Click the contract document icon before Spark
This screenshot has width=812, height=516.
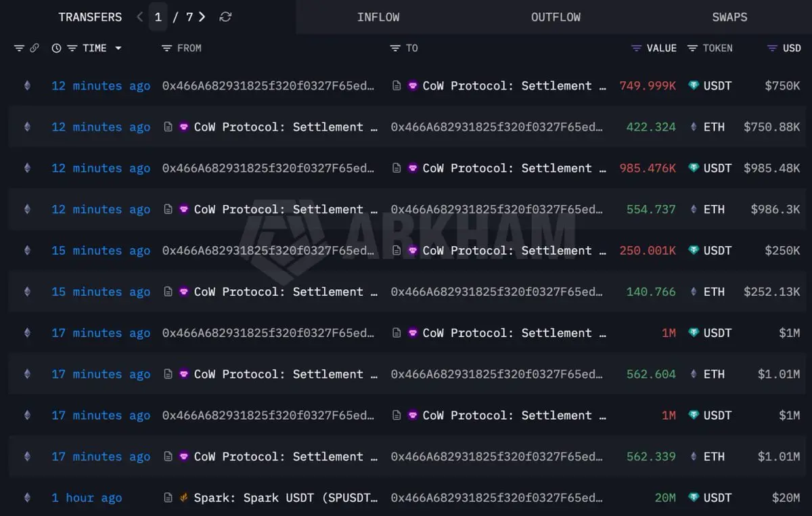(168, 498)
